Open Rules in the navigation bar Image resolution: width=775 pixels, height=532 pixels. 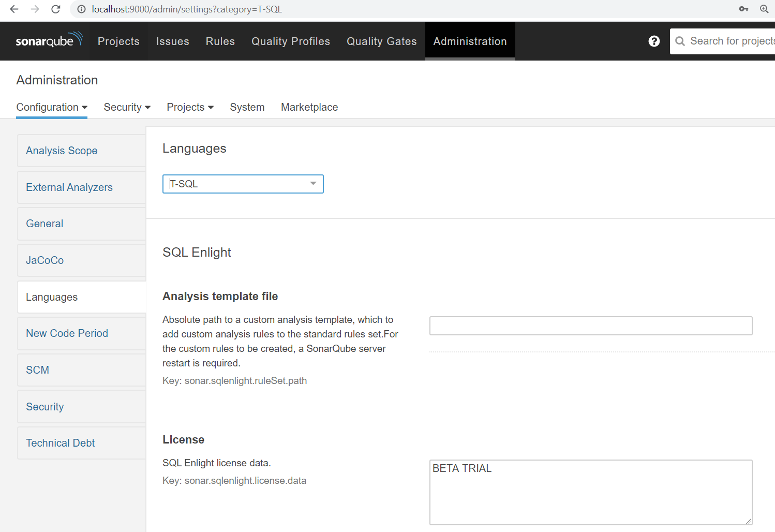220,41
